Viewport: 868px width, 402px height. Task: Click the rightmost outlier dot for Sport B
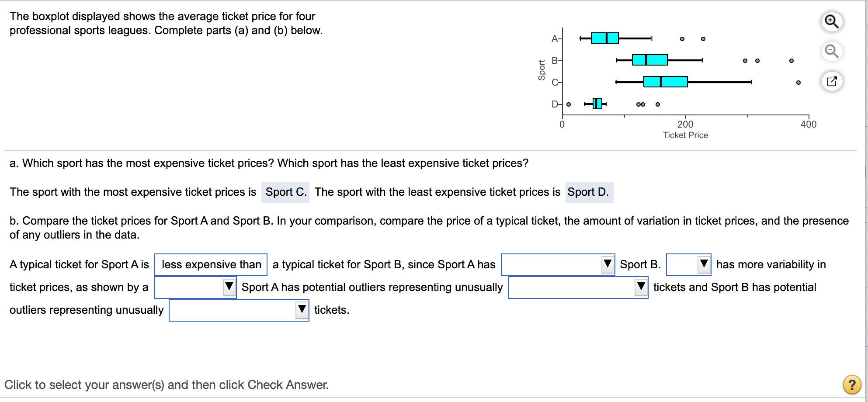792,61
